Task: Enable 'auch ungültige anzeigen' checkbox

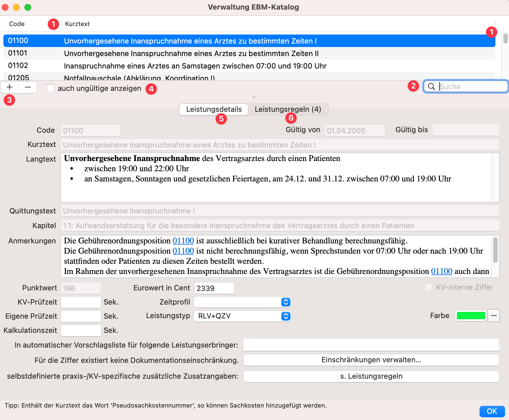Action: 50,88
